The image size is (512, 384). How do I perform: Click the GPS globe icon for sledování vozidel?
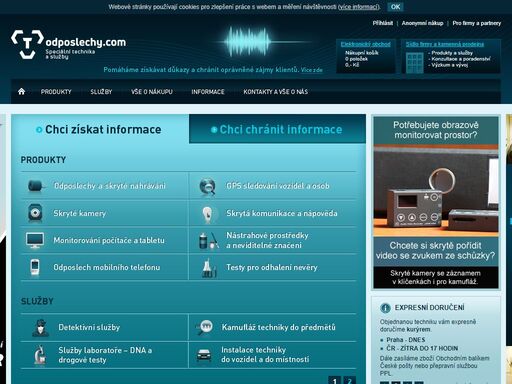click(207, 186)
